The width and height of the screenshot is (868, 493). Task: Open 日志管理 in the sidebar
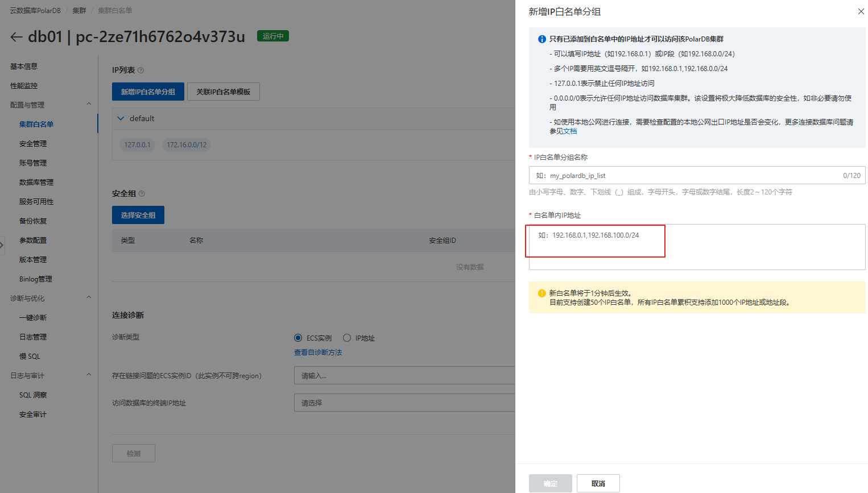(x=33, y=337)
